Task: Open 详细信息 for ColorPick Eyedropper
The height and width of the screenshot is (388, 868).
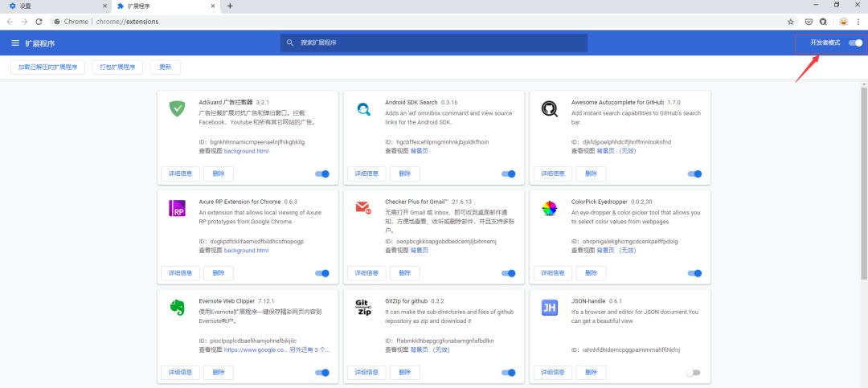Action: (553, 273)
